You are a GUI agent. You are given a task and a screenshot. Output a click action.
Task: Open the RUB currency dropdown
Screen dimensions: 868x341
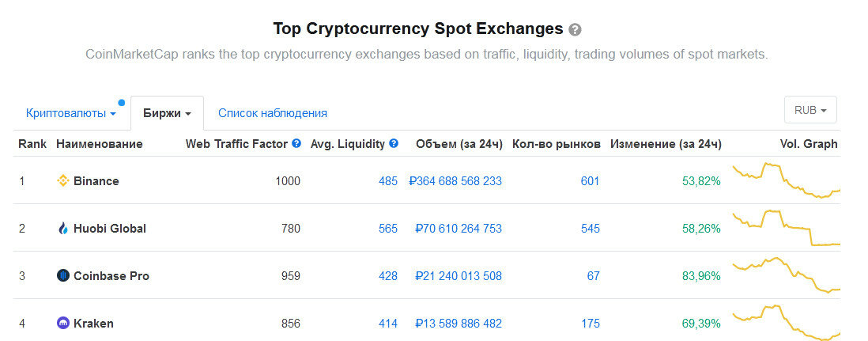(810, 110)
